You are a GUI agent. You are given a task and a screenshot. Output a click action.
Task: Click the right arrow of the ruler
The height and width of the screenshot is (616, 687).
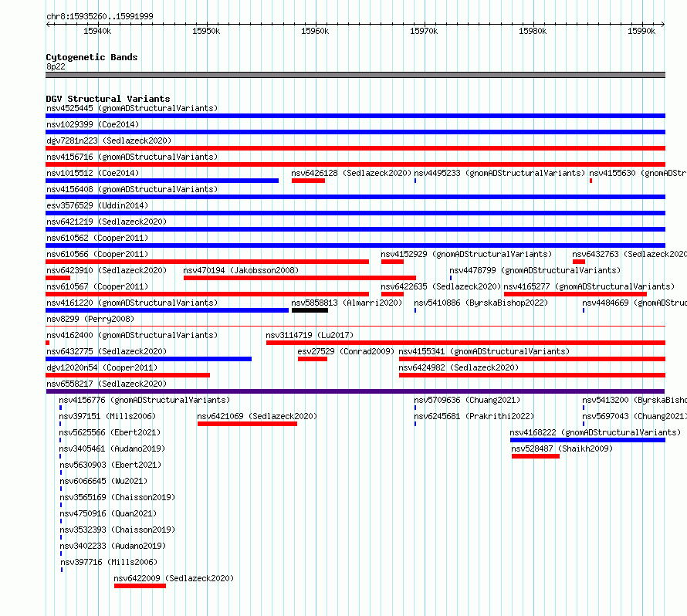pyautogui.click(x=662, y=24)
